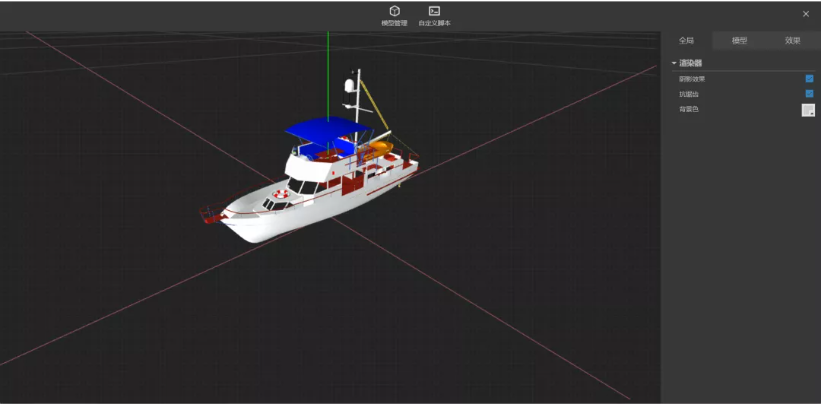Switch to the 模型 tab
This screenshot has height=404, width=821.
click(x=739, y=41)
